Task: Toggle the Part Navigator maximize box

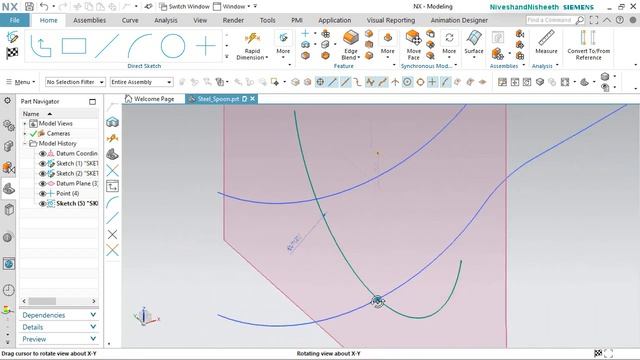Action: pos(93,101)
